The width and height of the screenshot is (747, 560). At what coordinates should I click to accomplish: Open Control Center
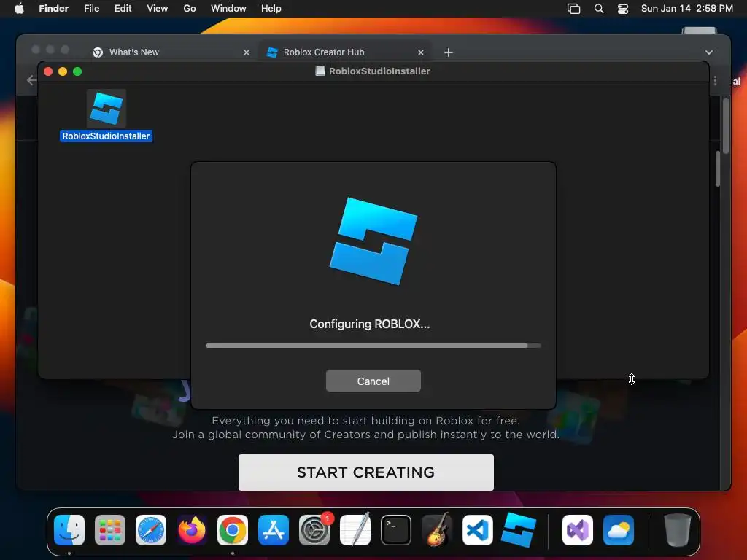pos(623,9)
